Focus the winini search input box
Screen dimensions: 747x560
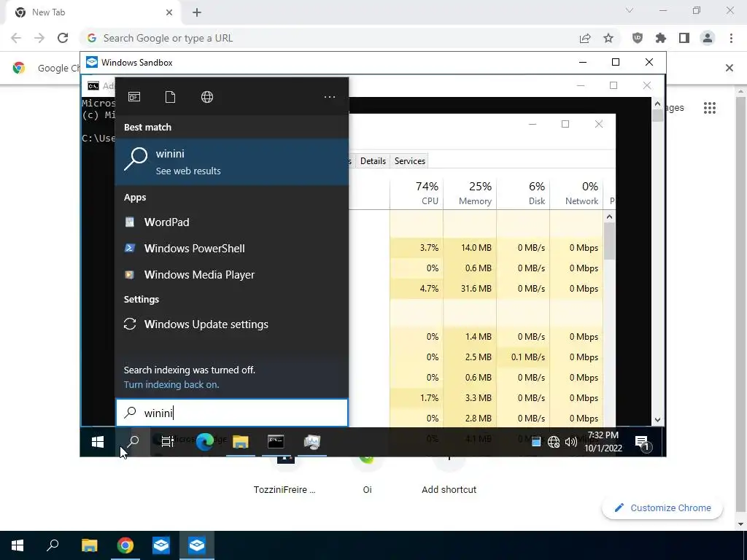[x=231, y=413]
